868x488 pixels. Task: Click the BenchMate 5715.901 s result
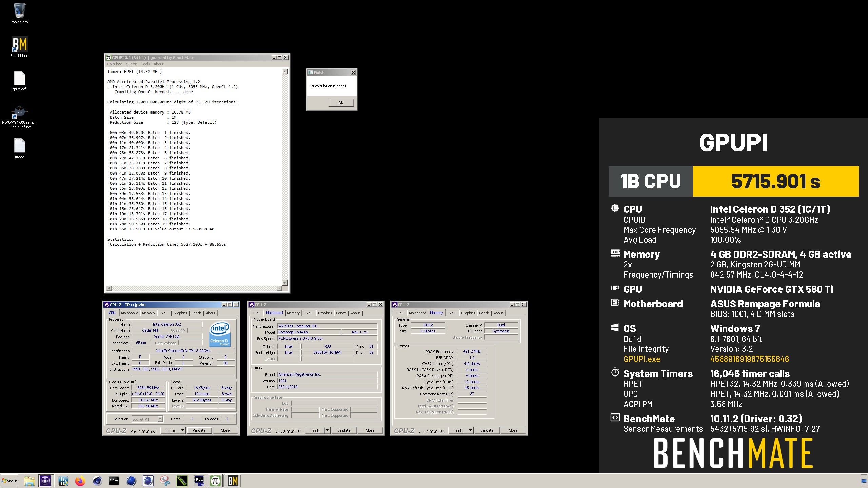pos(776,181)
